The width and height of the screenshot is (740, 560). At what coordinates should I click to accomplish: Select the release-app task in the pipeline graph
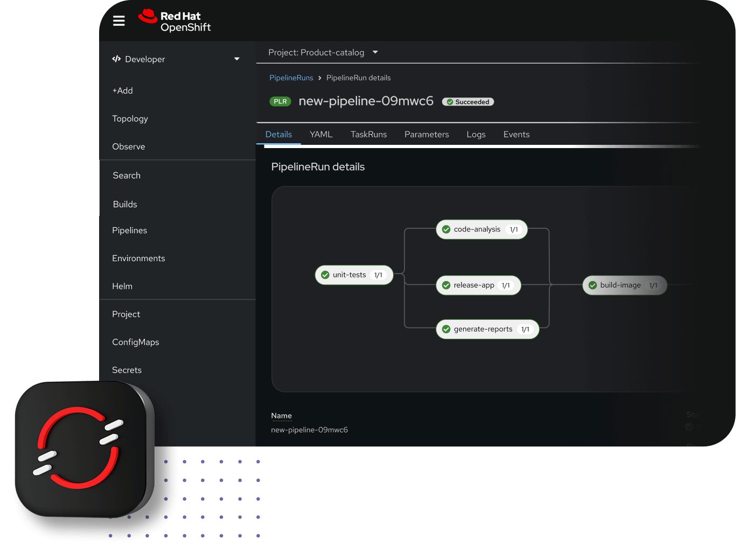[477, 285]
